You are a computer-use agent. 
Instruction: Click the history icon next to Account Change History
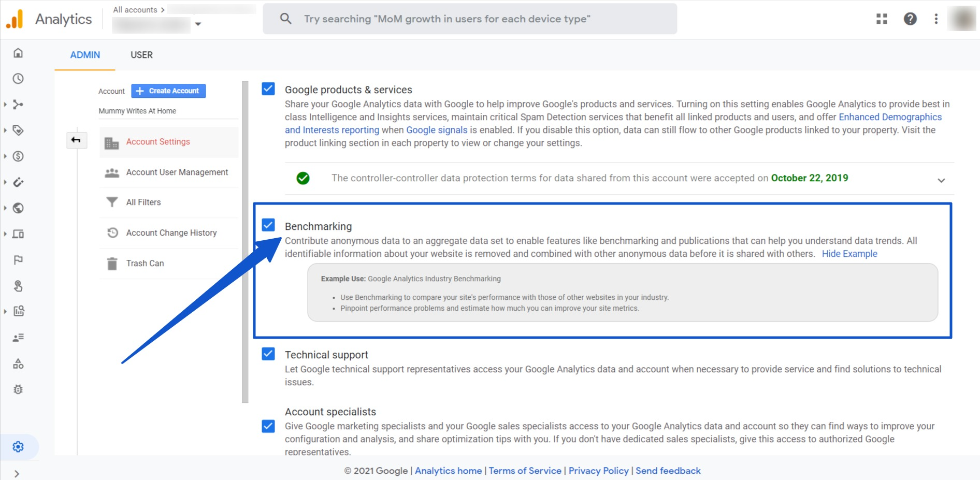click(112, 232)
